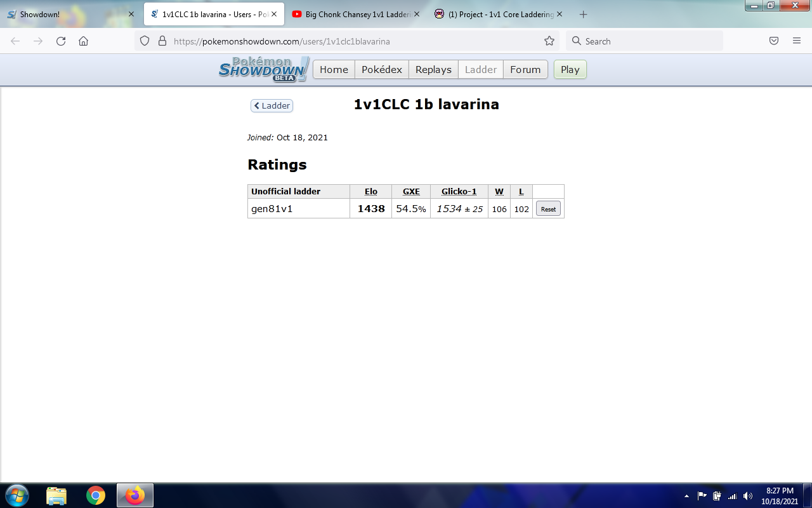Image resolution: width=812 pixels, height=508 pixels.
Task: Click the GXE value 54.5%
Action: [x=411, y=208]
